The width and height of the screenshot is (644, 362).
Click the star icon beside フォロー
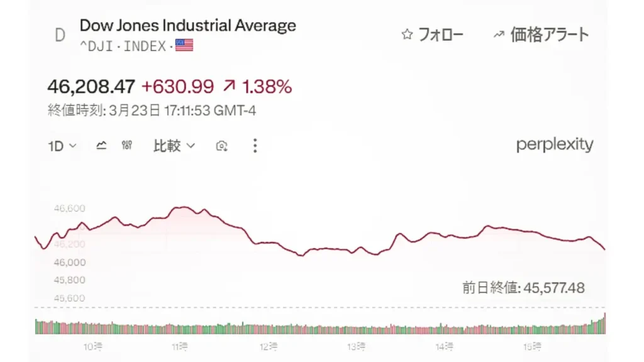tap(407, 35)
